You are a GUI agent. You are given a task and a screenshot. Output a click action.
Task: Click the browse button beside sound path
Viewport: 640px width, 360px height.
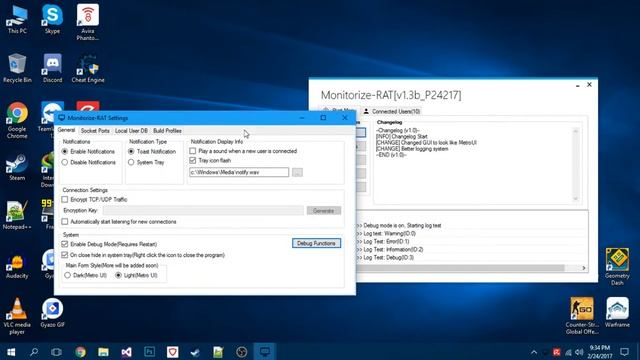coord(298,172)
